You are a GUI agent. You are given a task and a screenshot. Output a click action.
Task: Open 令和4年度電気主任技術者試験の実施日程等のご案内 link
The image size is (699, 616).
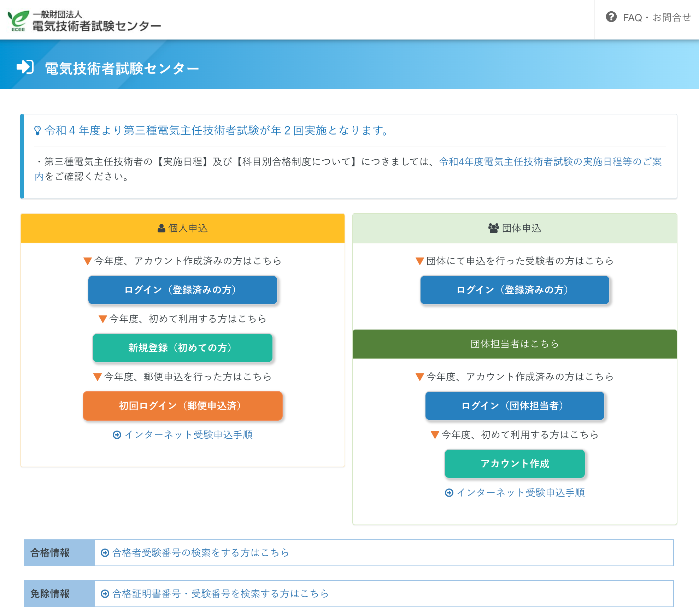(x=550, y=162)
